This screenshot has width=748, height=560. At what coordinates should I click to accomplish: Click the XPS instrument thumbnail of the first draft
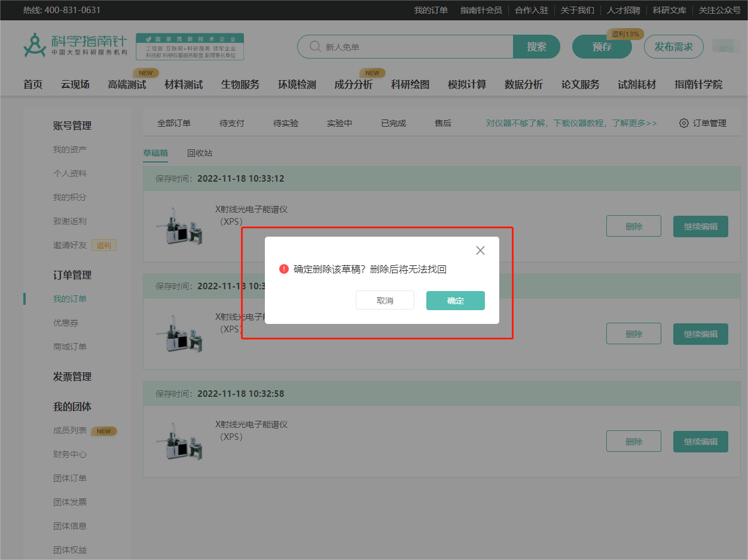point(179,226)
